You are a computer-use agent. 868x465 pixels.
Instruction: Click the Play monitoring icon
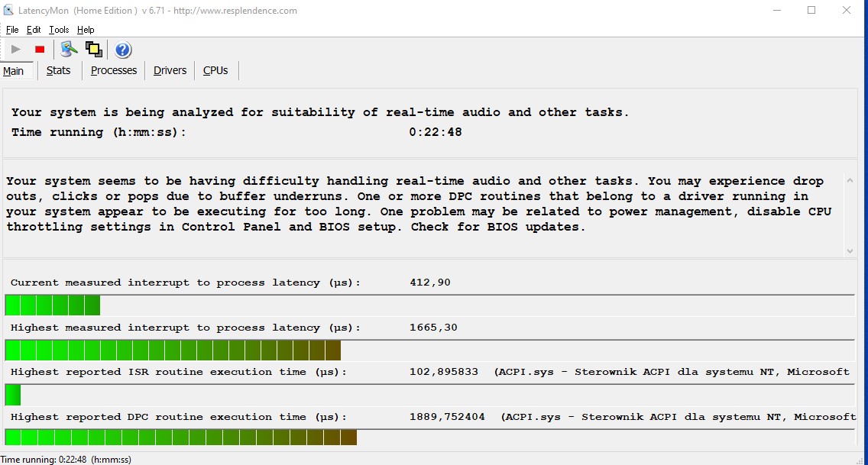[16, 49]
